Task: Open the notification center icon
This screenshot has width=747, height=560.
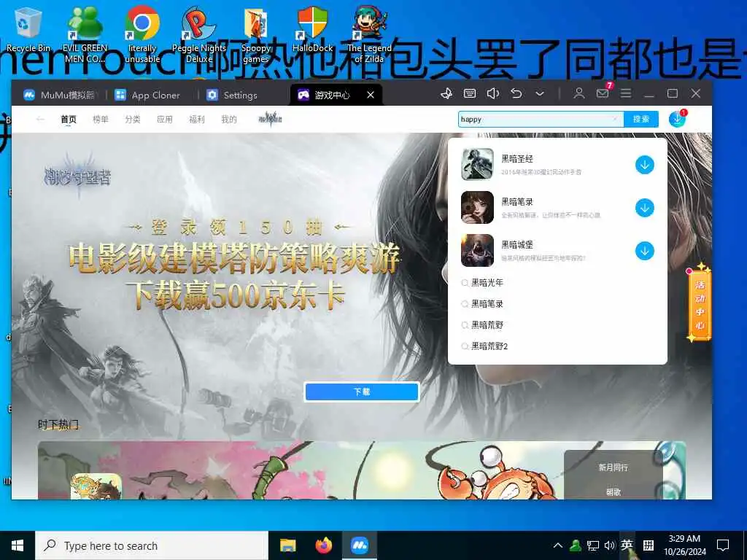Action: click(723, 545)
